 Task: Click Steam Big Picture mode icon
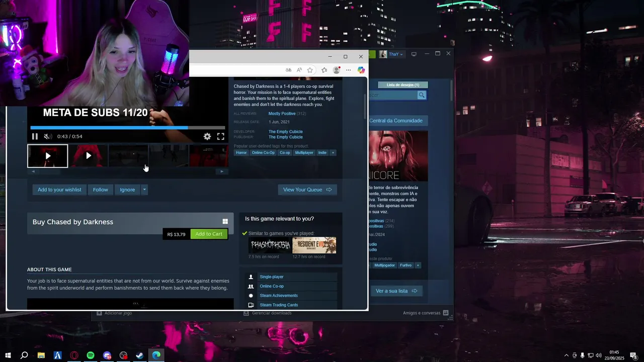click(x=414, y=54)
